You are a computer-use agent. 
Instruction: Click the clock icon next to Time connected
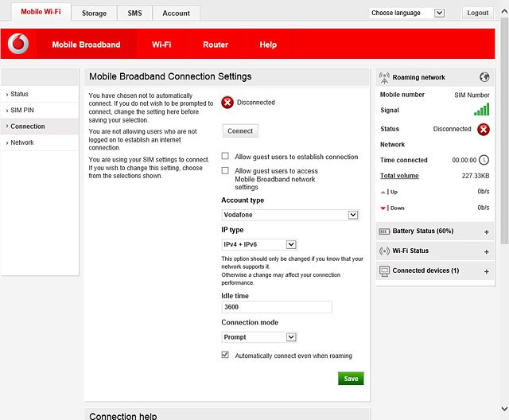pos(484,160)
